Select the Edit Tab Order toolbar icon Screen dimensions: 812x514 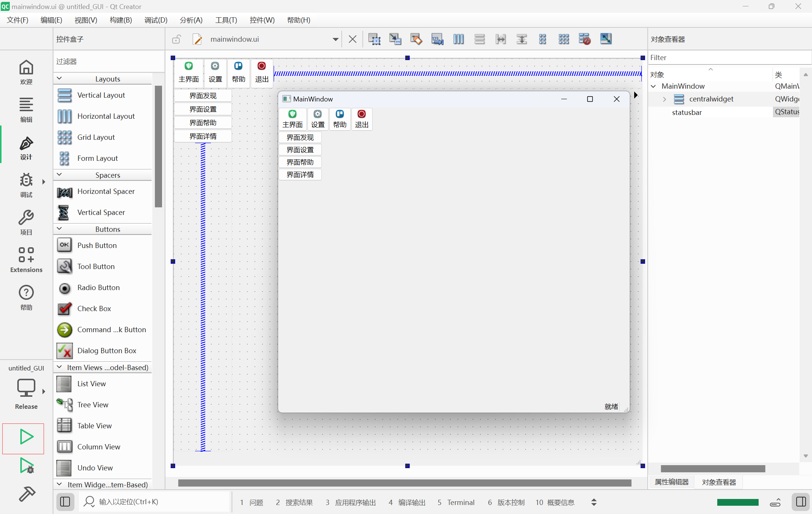point(437,39)
